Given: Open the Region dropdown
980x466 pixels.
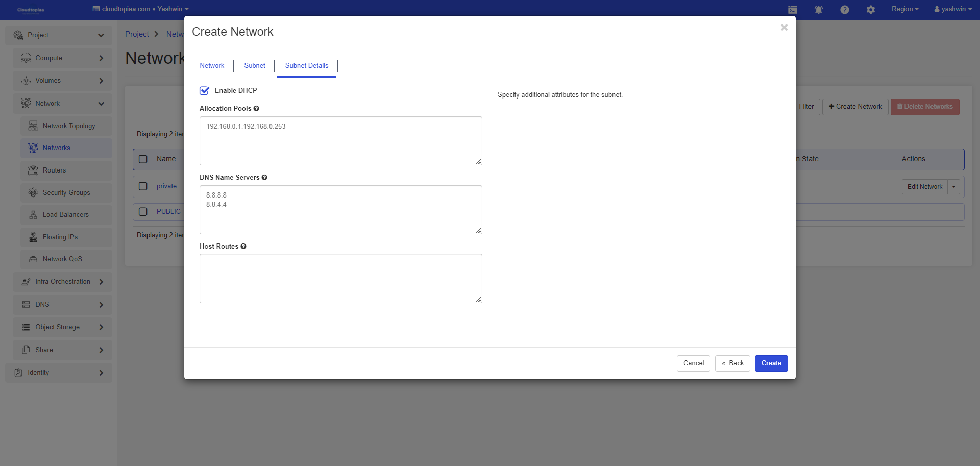Looking at the screenshot, I should point(904,9).
